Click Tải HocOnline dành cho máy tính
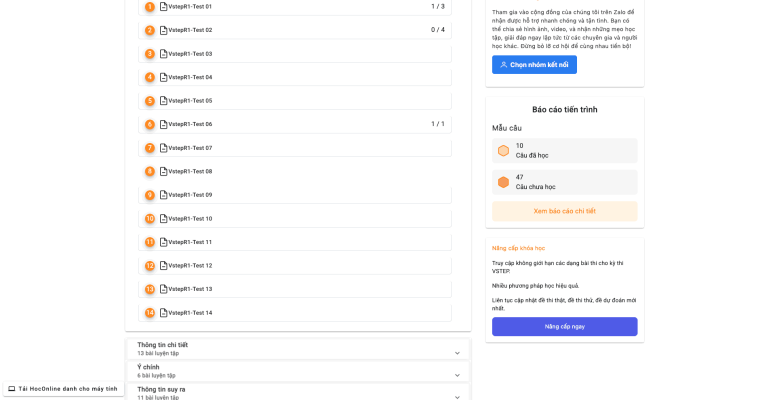The width and height of the screenshot is (775, 400). [x=63, y=389]
